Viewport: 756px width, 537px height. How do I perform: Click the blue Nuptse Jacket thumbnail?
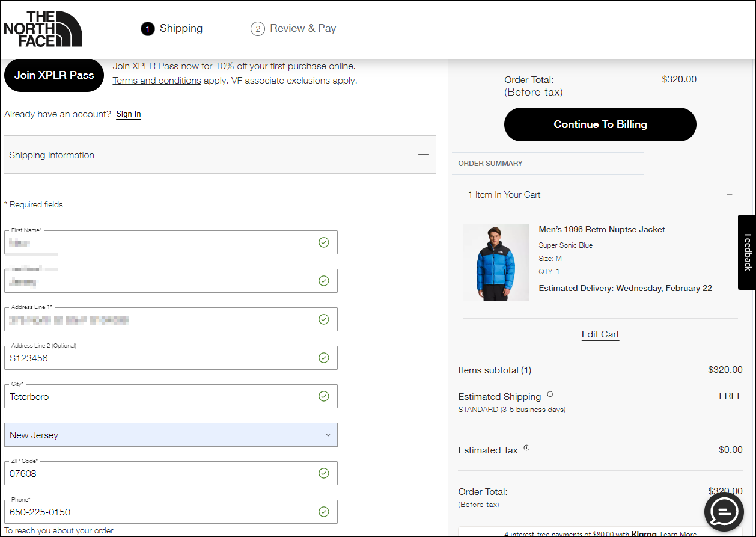[496, 262]
